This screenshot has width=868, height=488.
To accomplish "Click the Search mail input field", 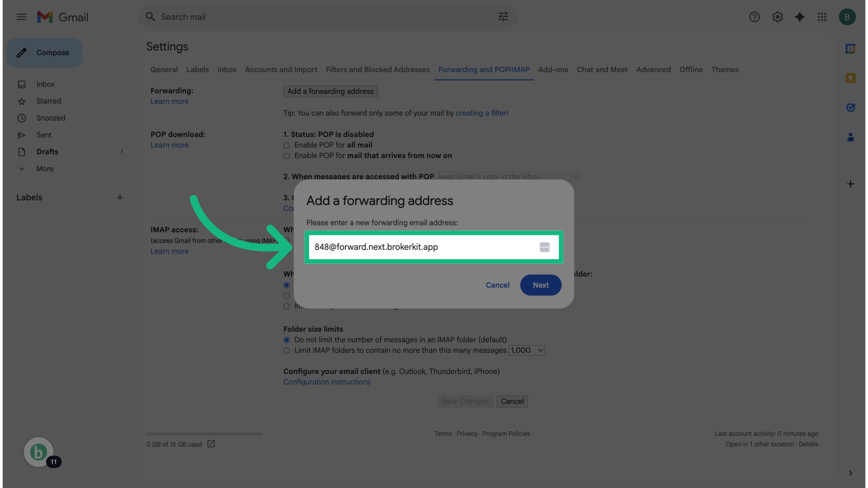I will pyautogui.click(x=328, y=17).
